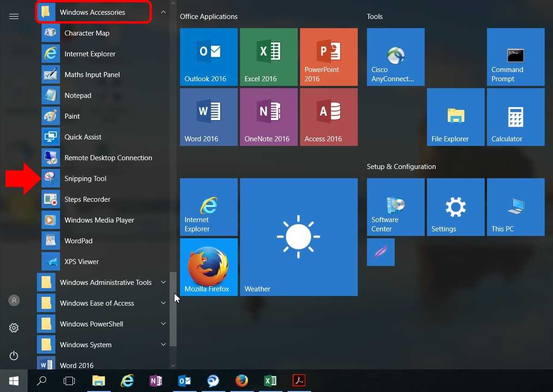This screenshot has height=392, width=553.
Task: Open the Internet Explorer tile
Action: point(209,207)
